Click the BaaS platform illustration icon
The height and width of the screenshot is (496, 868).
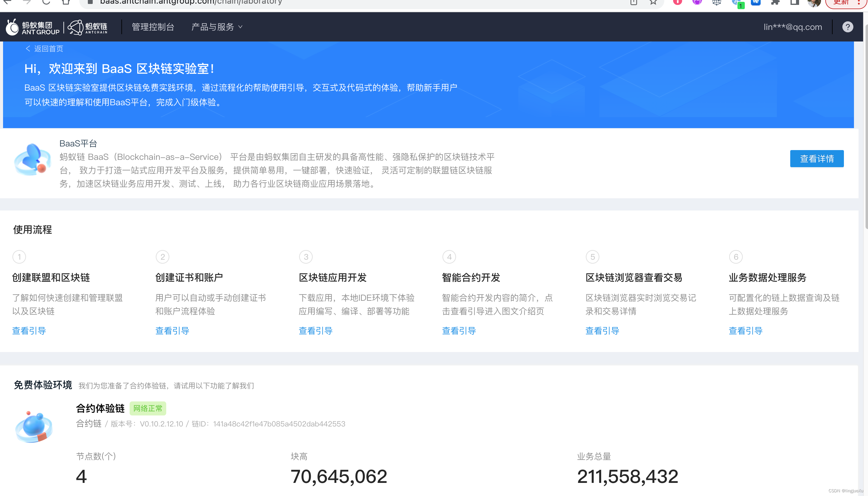[33, 160]
